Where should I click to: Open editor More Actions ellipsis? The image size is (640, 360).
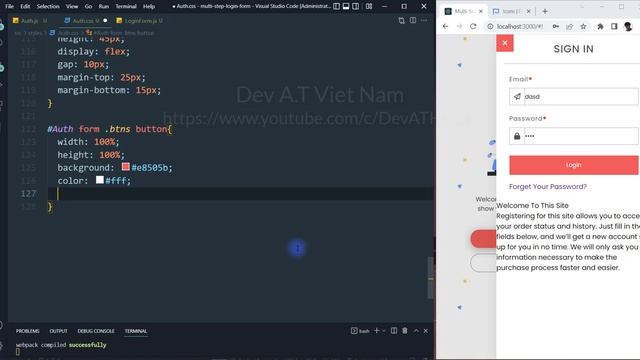424,20
